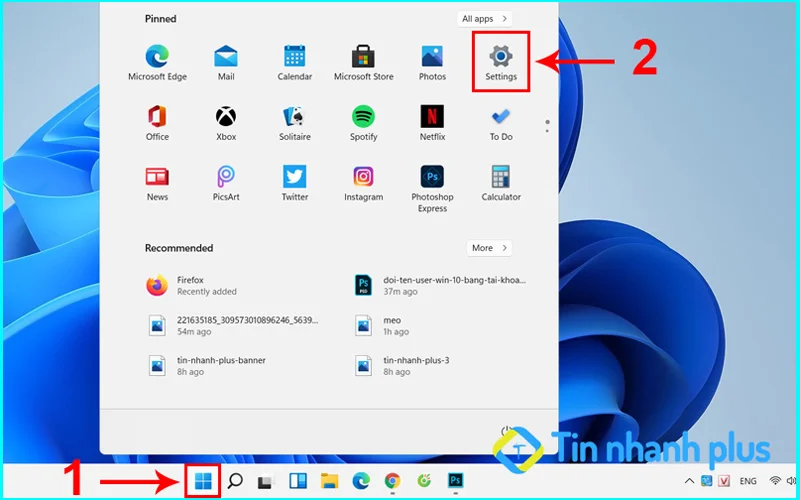
Task: Open the Wi-Fi network tray icon
Action: 775,481
